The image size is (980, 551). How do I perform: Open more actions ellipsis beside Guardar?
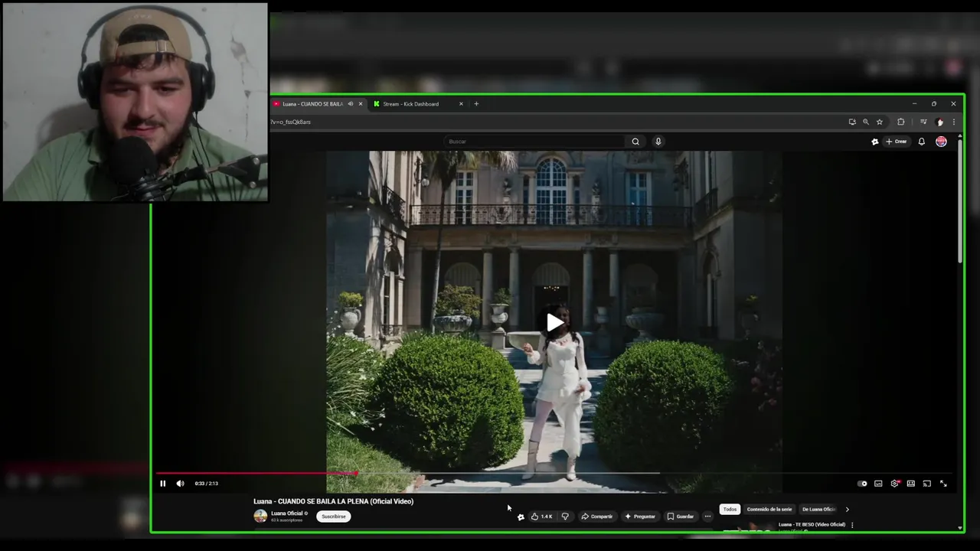point(707,517)
